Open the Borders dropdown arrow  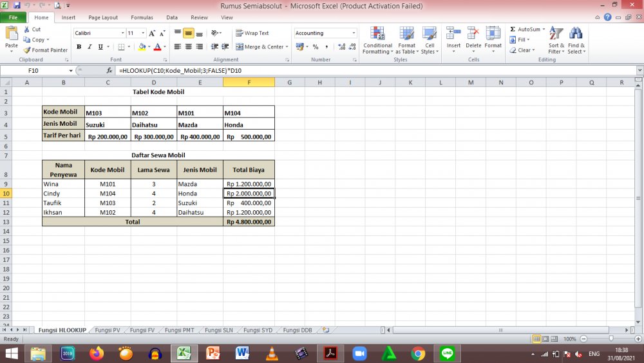pyautogui.click(x=129, y=47)
